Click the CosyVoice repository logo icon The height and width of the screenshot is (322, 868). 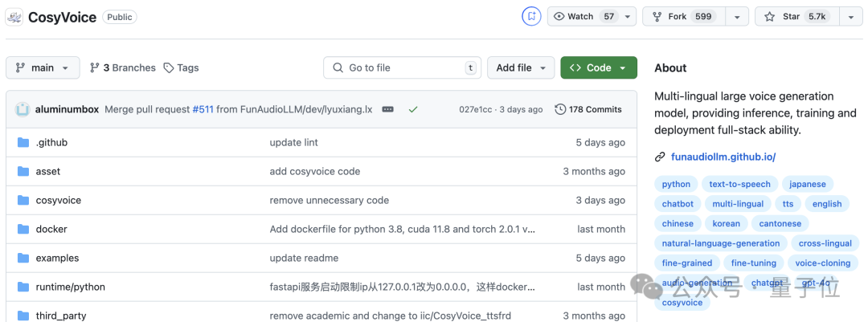(x=14, y=17)
